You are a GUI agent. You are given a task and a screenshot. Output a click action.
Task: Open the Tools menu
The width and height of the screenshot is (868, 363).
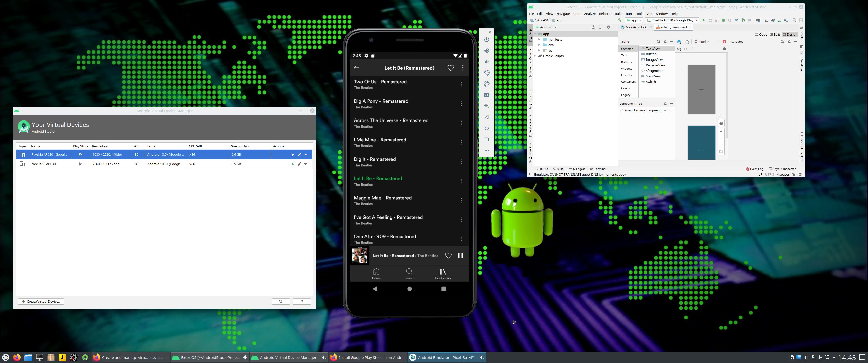639,14
